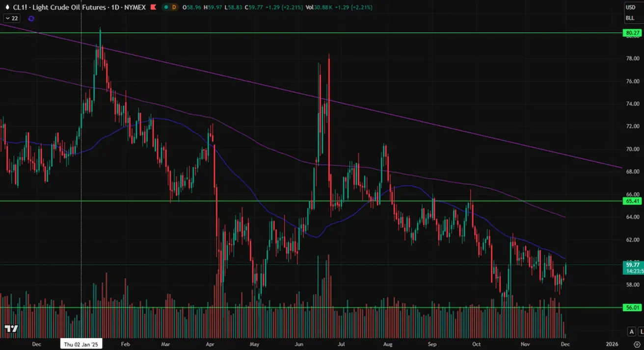
Task: Click the 2026 label on time axis
Action: click(x=612, y=344)
